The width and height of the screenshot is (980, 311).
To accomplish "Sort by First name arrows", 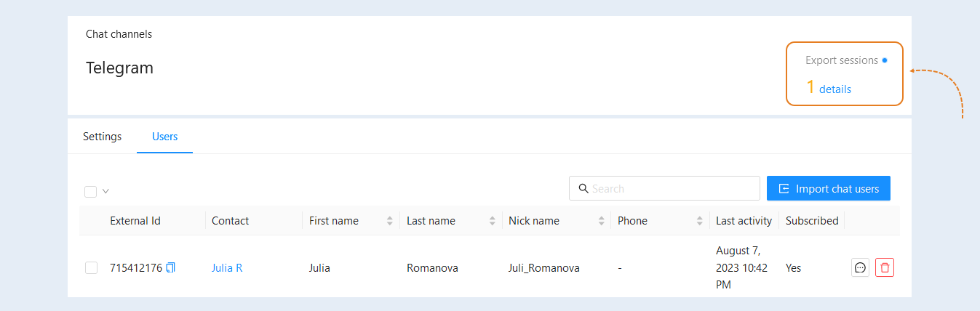I will click(x=389, y=221).
